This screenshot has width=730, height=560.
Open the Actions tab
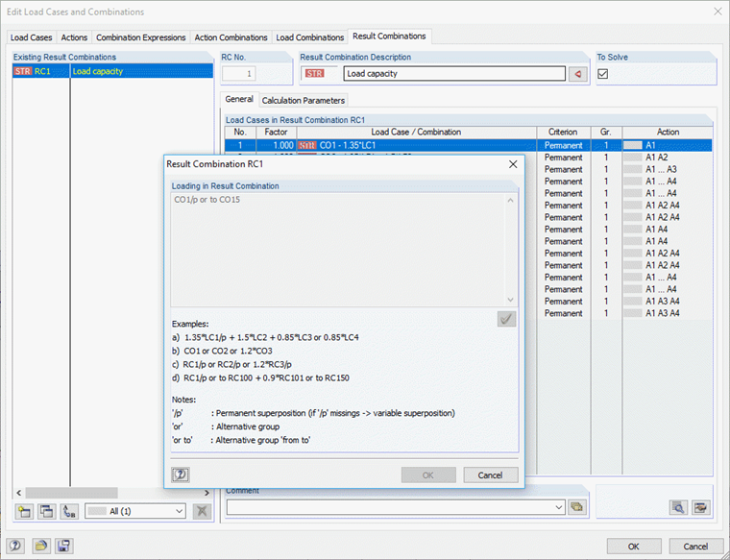[74, 37]
